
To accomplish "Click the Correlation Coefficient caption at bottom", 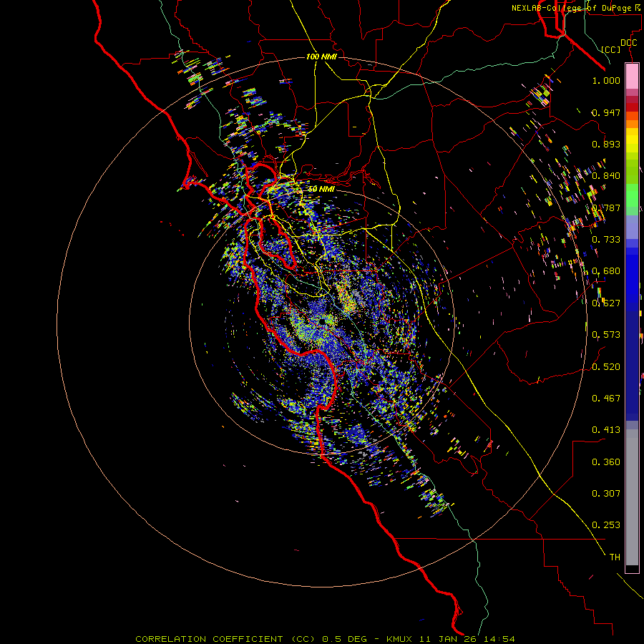I will (325, 639).
